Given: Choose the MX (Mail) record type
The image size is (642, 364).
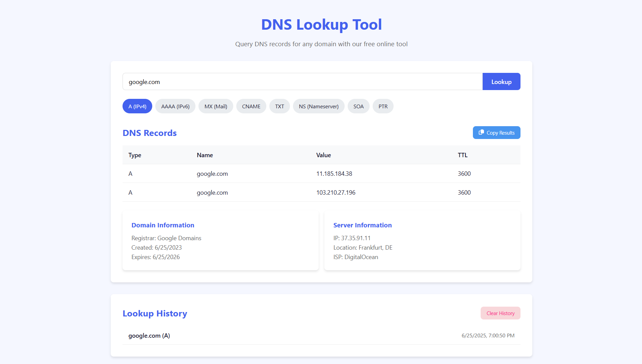Looking at the screenshot, I should point(216,106).
